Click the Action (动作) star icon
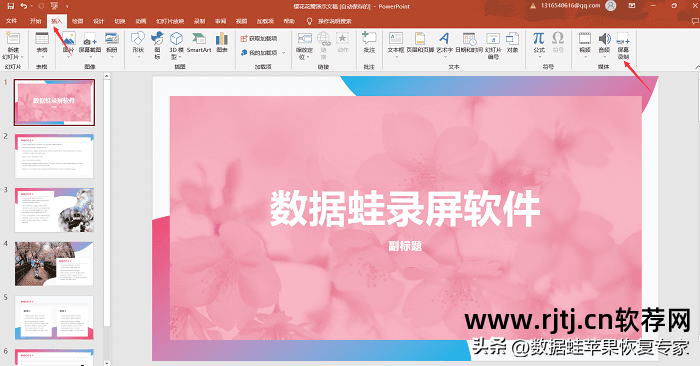The width and height of the screenshot is (700, 366). pos(342,39)
